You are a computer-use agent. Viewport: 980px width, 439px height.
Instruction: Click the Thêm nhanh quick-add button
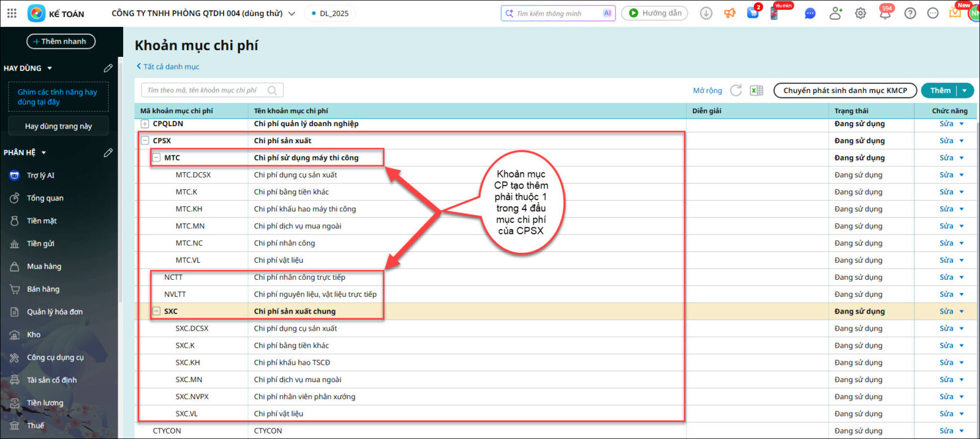(x=61, y=42)
